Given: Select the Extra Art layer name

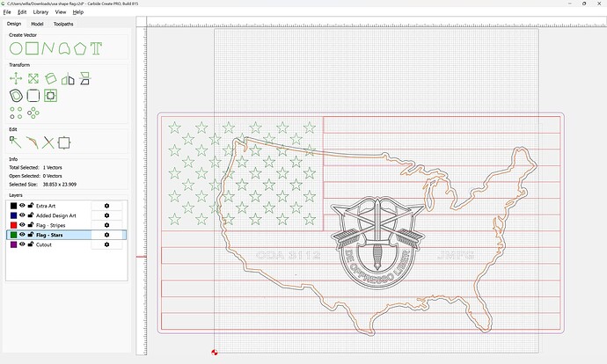Looking at the screenshot, I should (46, 206).
